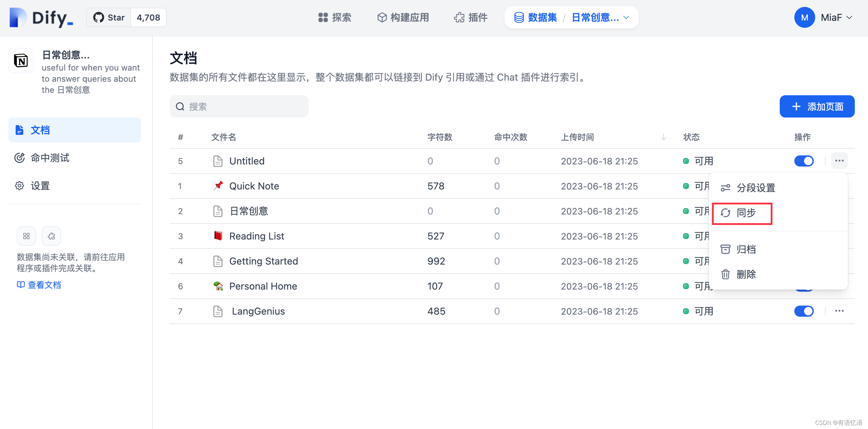868x429 pixels.
Task: Click the file icon of LangGenius
Action: (x=218, y=311)
